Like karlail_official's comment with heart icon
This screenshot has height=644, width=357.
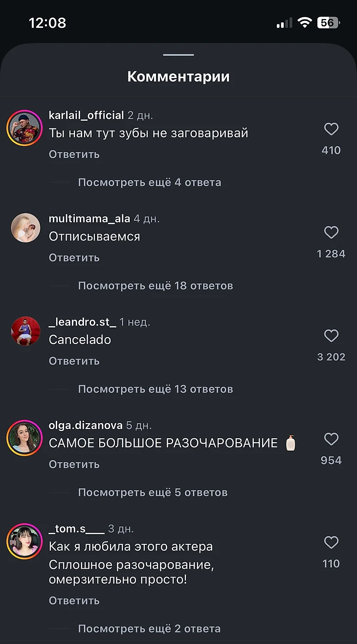pyautogui.click(x=331, y=129)
